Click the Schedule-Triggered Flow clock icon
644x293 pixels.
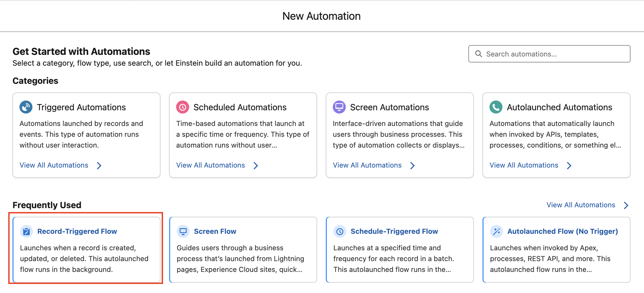(x=340, y=231)
